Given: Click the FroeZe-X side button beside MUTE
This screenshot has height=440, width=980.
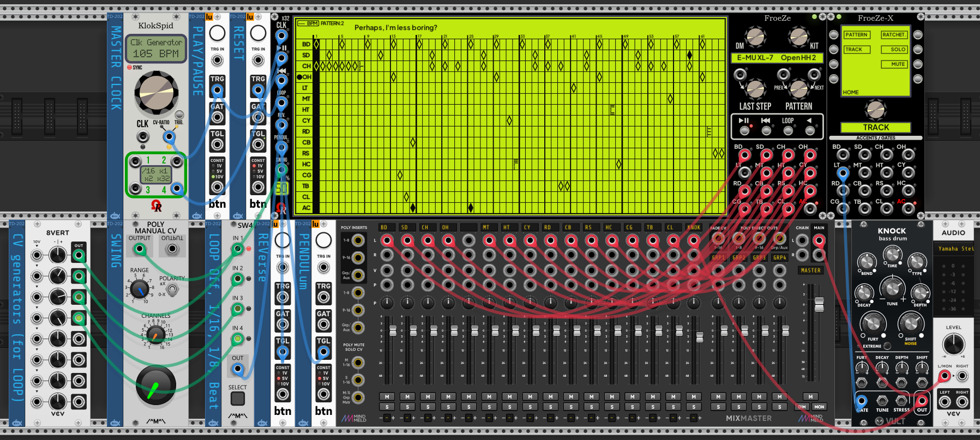Looking at the screenshot, I should coord(918,64).
